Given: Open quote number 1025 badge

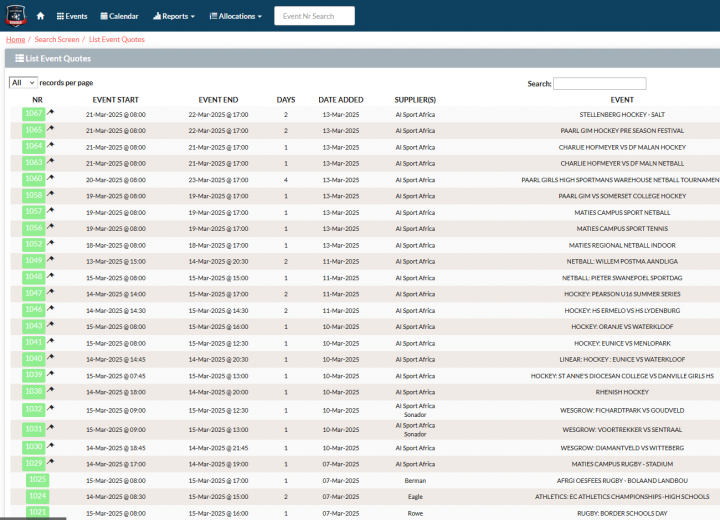Looking at the screenshot, I should click(x=38, y=480).
